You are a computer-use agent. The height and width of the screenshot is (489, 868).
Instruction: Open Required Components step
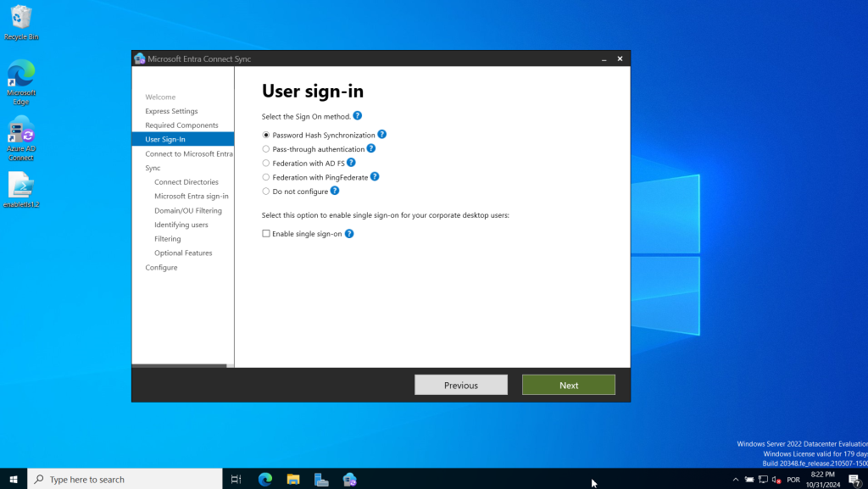click(x=181, y=125)
